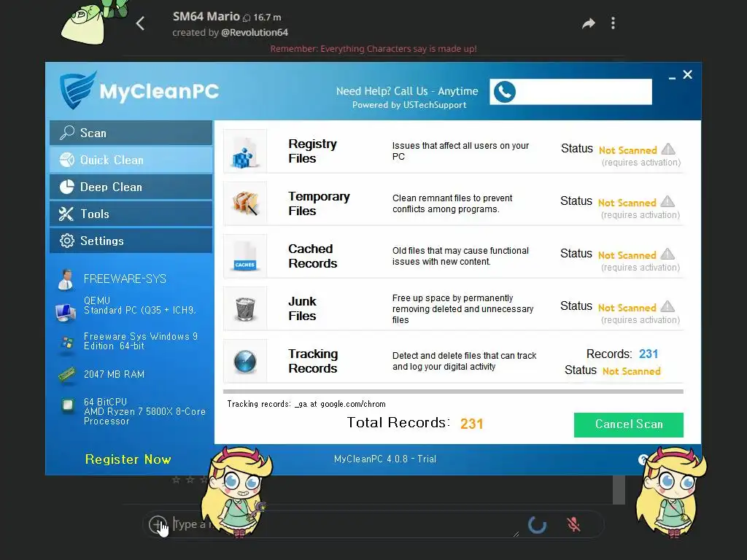Screen dimensions: 747x560
Task: Click the Total Records 231 value
Action: [x=472, y=424]
